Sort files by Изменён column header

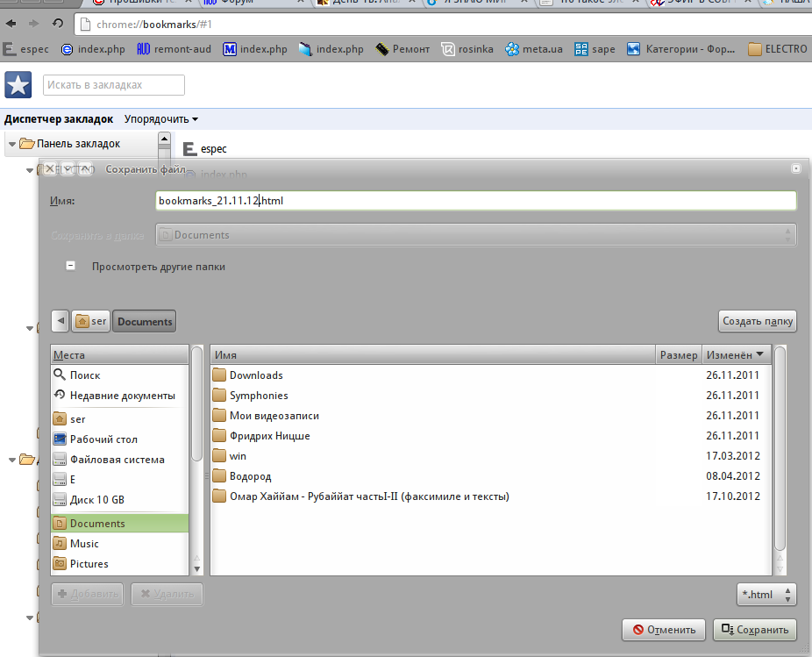[x=735, y=354]
